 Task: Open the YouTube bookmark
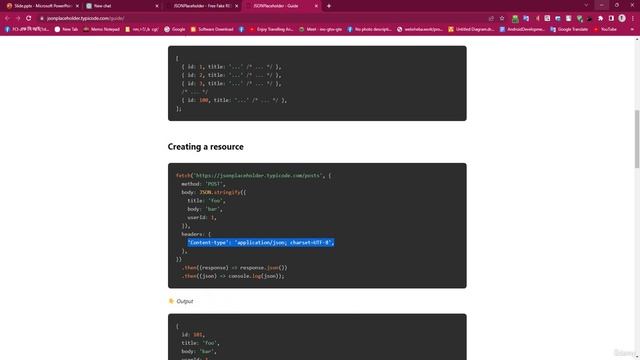pos(605,29)
